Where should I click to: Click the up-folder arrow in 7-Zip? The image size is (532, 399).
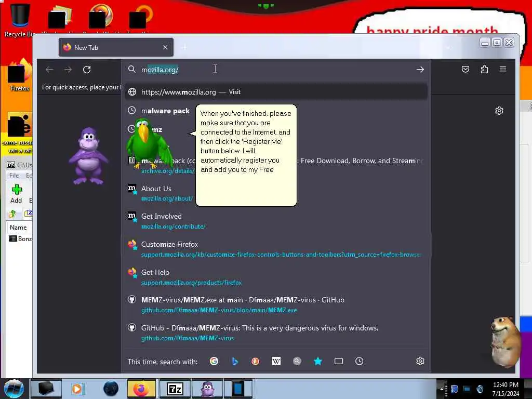click(x=13, y=214)
